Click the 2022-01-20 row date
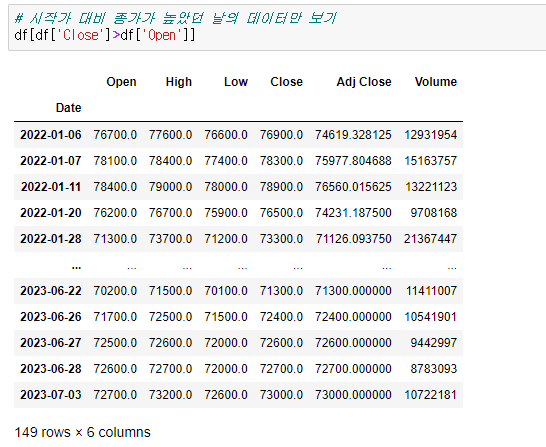Viewport: 546px width, 447px height. coord(51,213)
